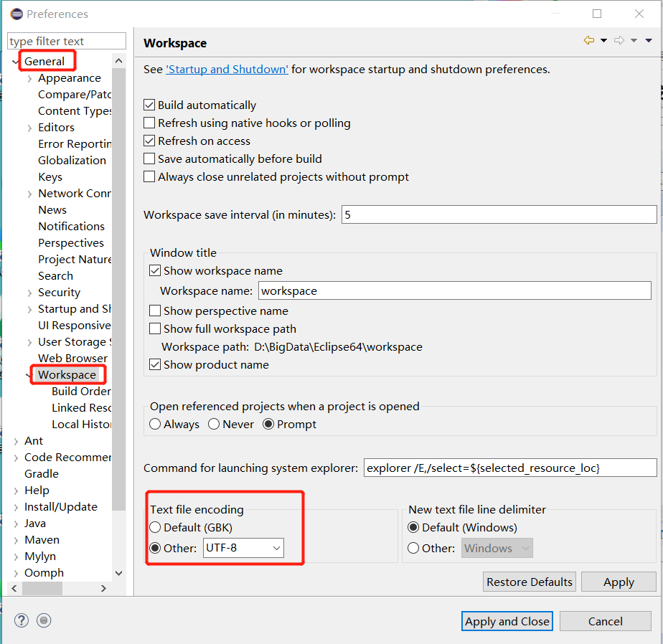The height and width of the screenshot is (644, 663).
Task: Open the UTF-8 encoding dropdown
Action: click(x=243, y=549)
